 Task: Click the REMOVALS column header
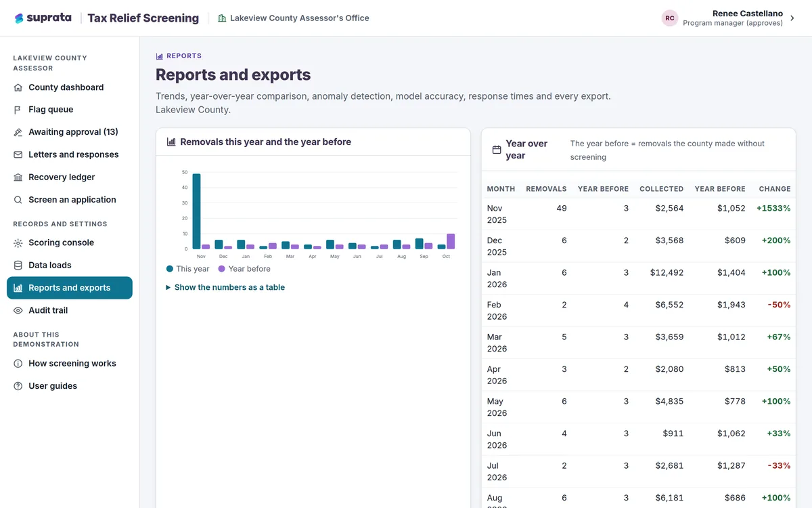pos(546,189)
